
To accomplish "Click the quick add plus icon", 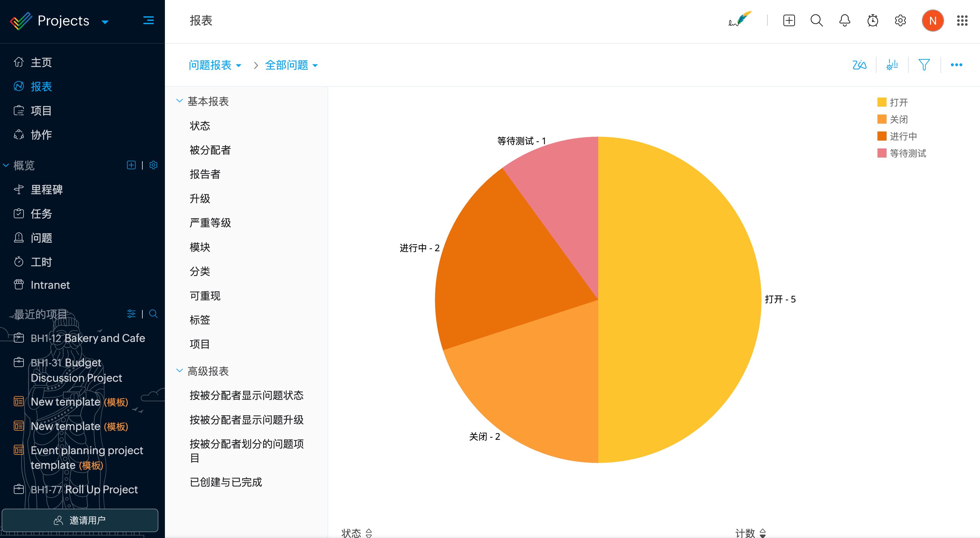I will (x=789, y=21).
